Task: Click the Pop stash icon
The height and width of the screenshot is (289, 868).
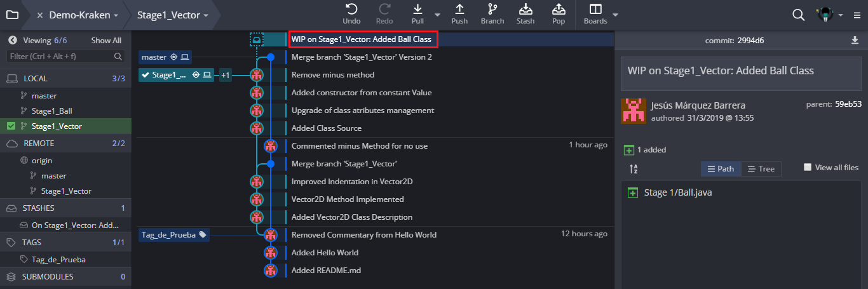Action: (559, 10)
